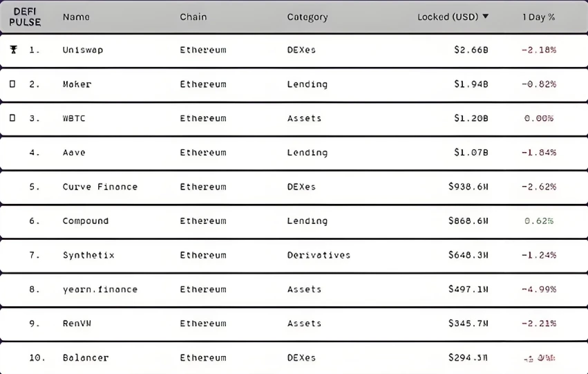The height and width of the screenshot is (374, 588).
Task: Open the RenVM project entry
Action: (77, 324)
